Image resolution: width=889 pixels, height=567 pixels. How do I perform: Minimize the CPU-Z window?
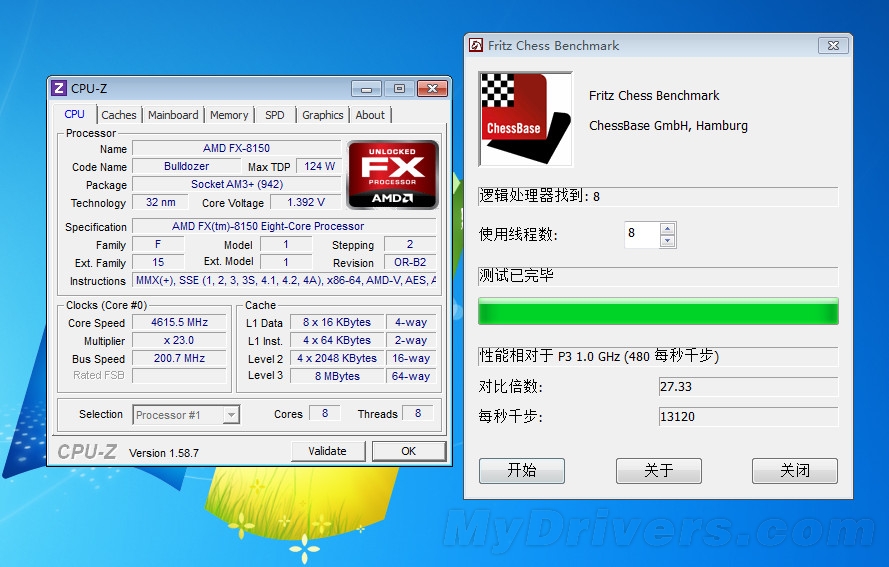pos(366,89)
